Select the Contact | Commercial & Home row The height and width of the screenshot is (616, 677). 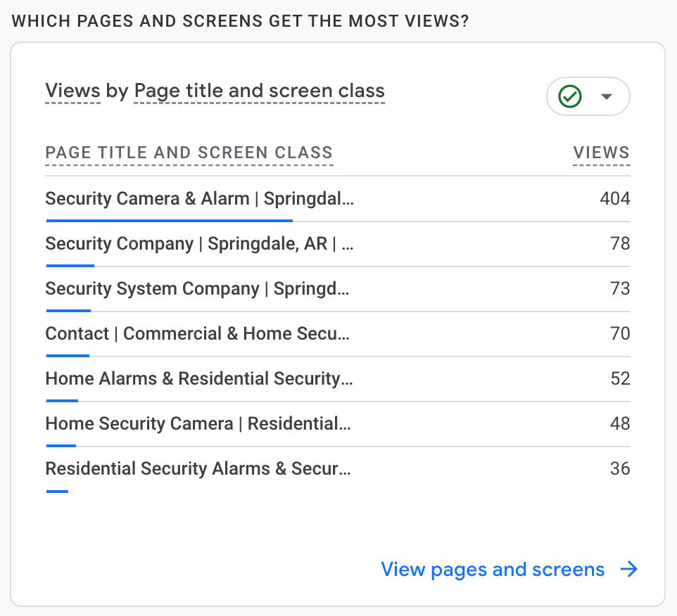coord(196,334)
